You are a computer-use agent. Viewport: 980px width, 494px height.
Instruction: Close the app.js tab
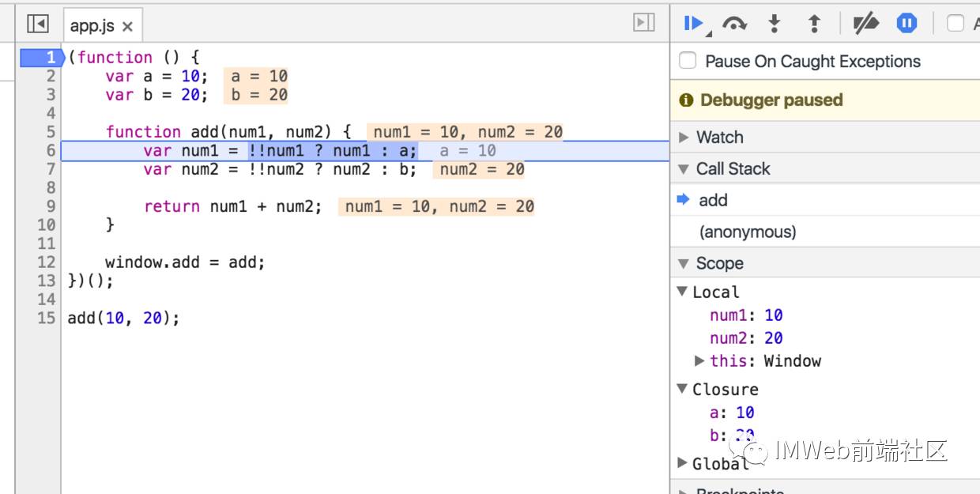(127, 26)
